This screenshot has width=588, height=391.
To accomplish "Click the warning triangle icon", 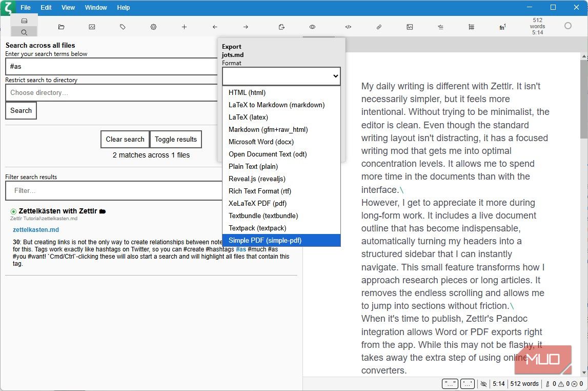I will coord(561,384).
